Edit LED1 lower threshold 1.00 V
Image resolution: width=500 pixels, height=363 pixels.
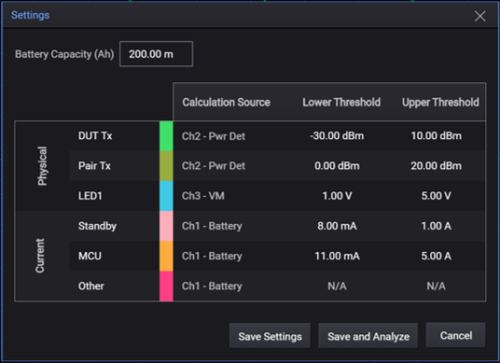(337, 196)
